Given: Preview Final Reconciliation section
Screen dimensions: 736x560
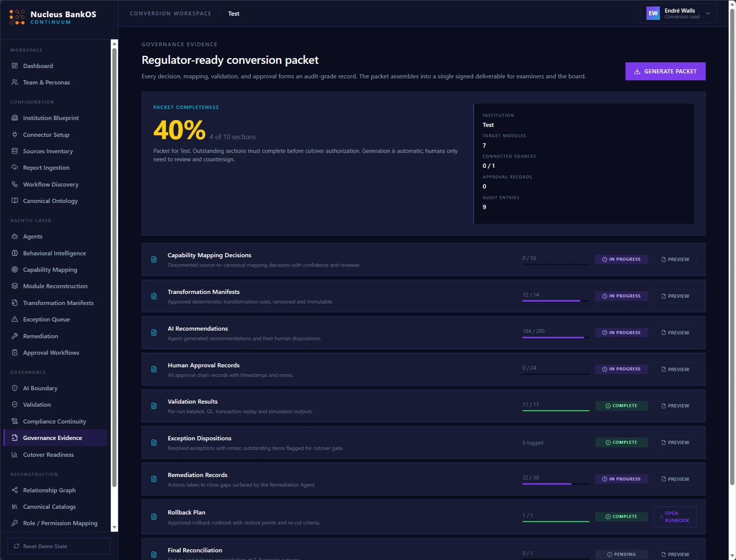Looking at the screenshot, I should [x=675, y=554].
